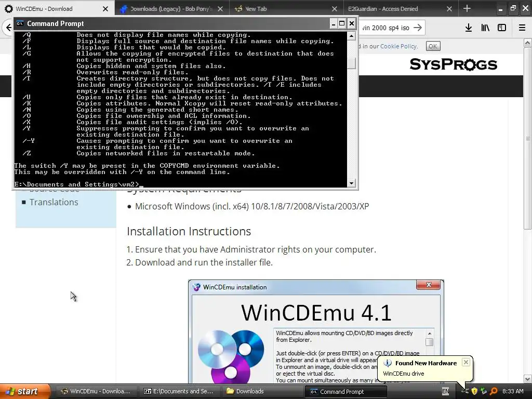Open a new tab with the plus icon
Image resolution: width=532 pixels, height=399 pixels.
point(467,8)
